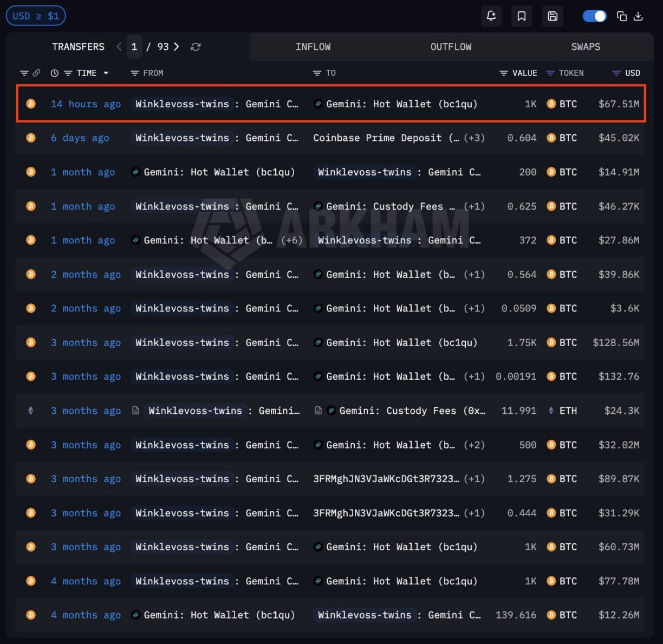Refresh the transfers list
Viewport: 663px width, 644px height.
196,47
